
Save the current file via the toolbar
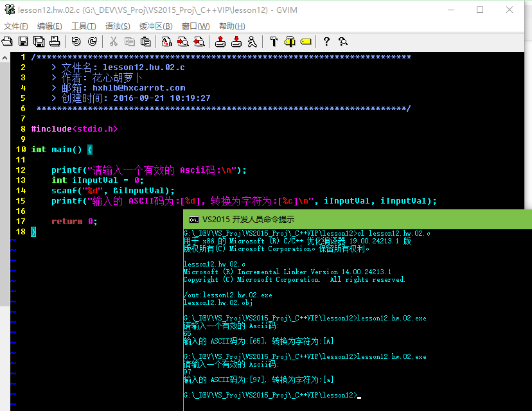[23, 42]
